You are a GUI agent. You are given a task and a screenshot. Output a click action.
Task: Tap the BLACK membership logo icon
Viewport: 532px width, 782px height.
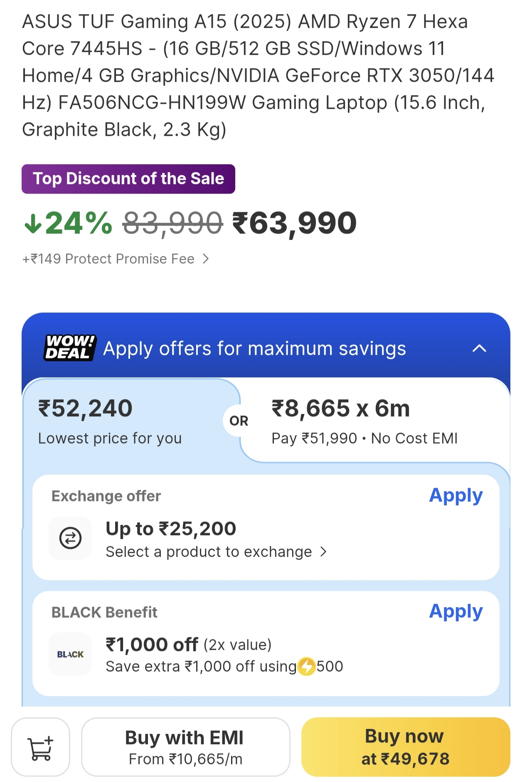pos(70,654)
